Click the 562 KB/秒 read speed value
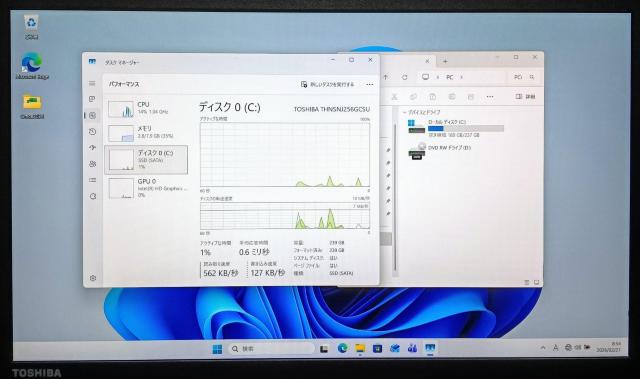 [220, 273]
